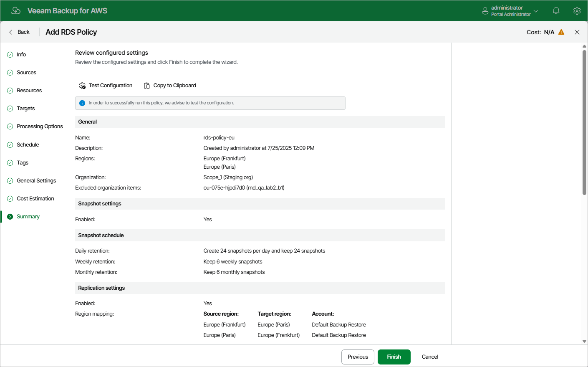The image size is (588, 367).
Task: Click Finish to complete the wizard
Action: tap(394, 357)
